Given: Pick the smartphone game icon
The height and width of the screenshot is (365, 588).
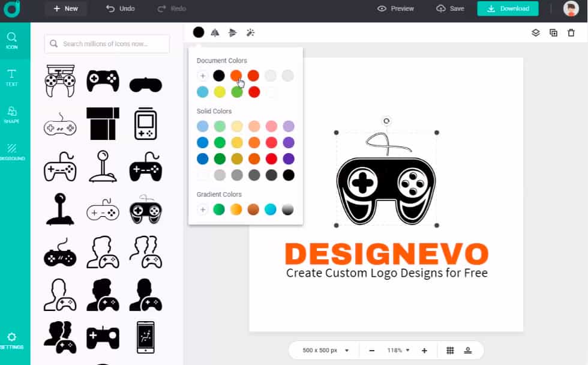Looking at the screenshot, I should click(145, 337).
